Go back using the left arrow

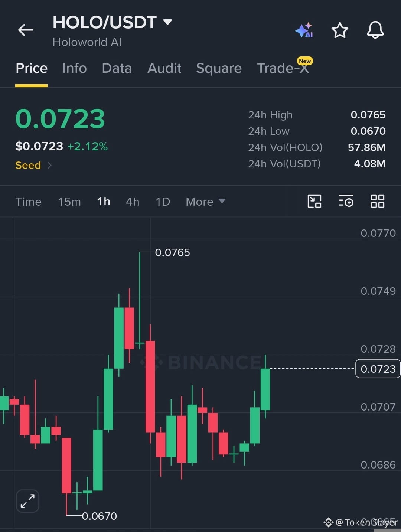point(26,30)
